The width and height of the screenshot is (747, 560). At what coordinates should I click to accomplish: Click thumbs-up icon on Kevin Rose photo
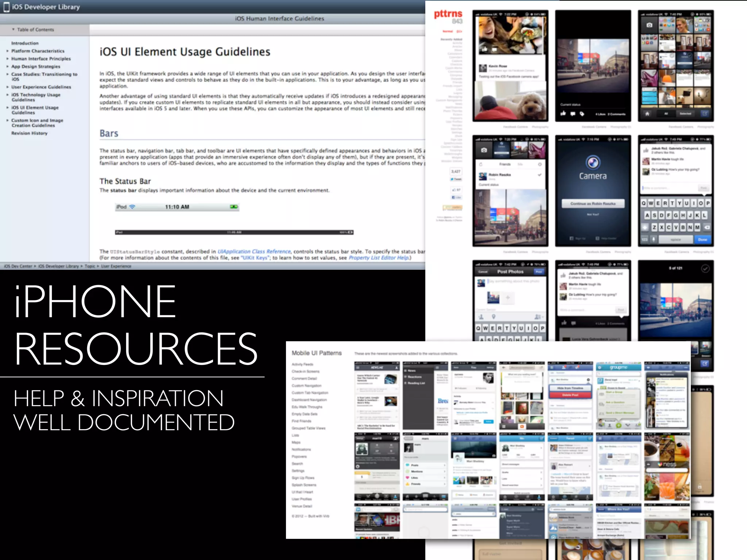click(485, 49)
